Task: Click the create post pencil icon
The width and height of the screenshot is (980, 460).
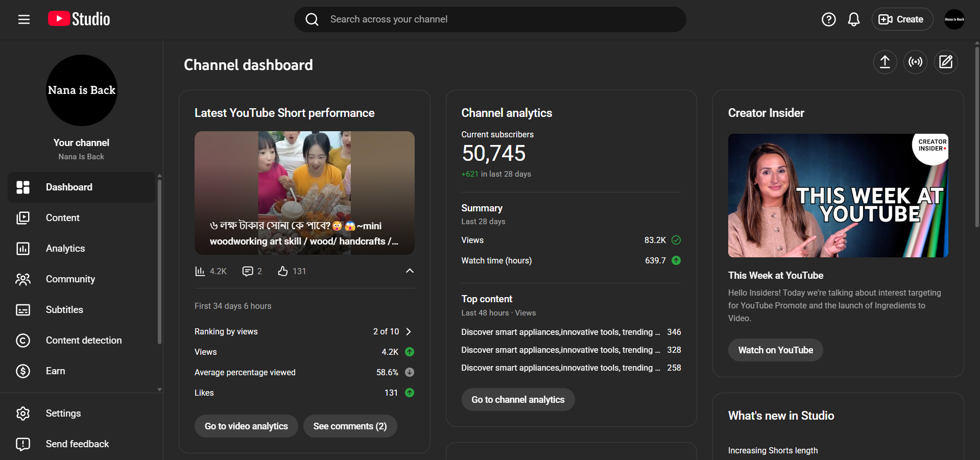Action: click(x=946, y=62)
